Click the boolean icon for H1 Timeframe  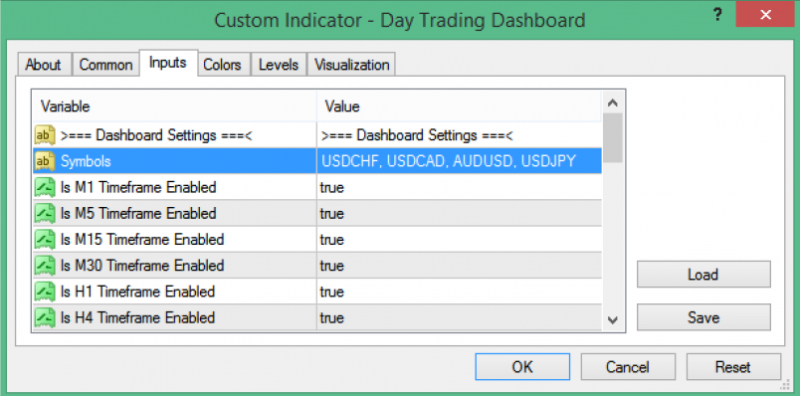[x=45, y=291]
